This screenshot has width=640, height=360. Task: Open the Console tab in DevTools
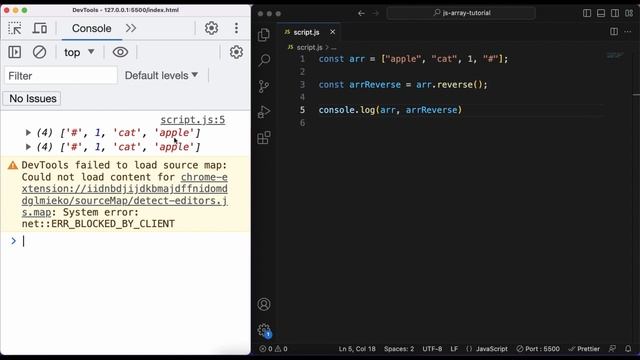(91, 28)
